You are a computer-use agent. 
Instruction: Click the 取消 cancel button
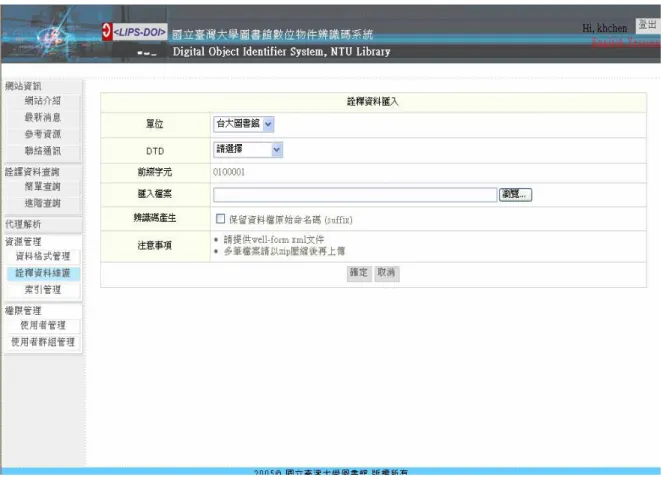click(x=386, y=273)
